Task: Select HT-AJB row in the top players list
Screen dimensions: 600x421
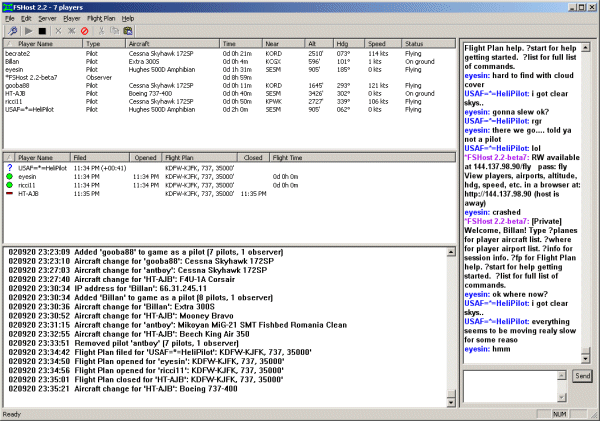Action: pos(230,93)
